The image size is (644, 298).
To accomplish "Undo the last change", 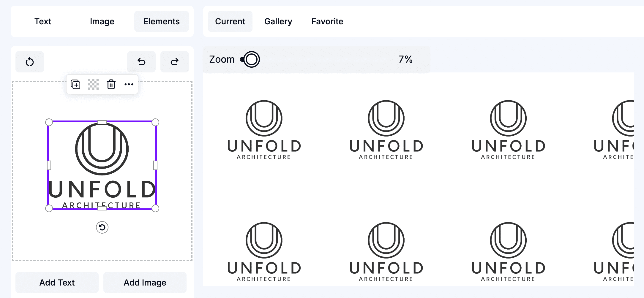I will [x=141, y=62].
